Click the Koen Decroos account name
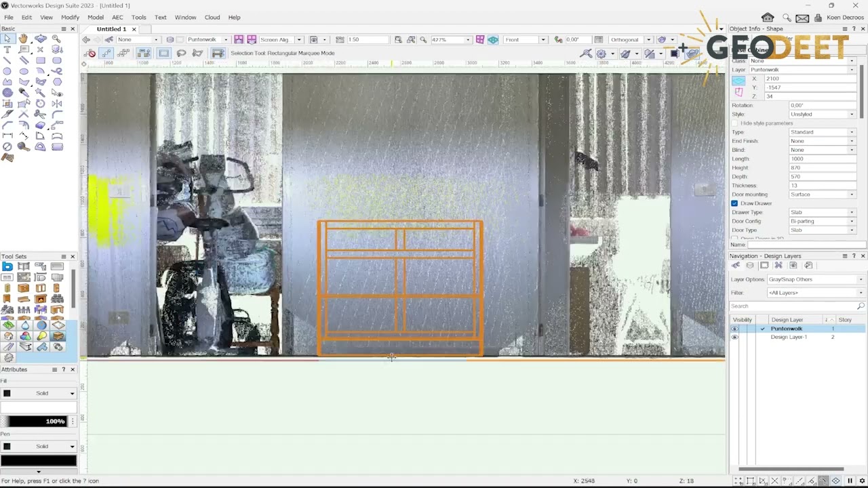 click(x=845, y=18)
